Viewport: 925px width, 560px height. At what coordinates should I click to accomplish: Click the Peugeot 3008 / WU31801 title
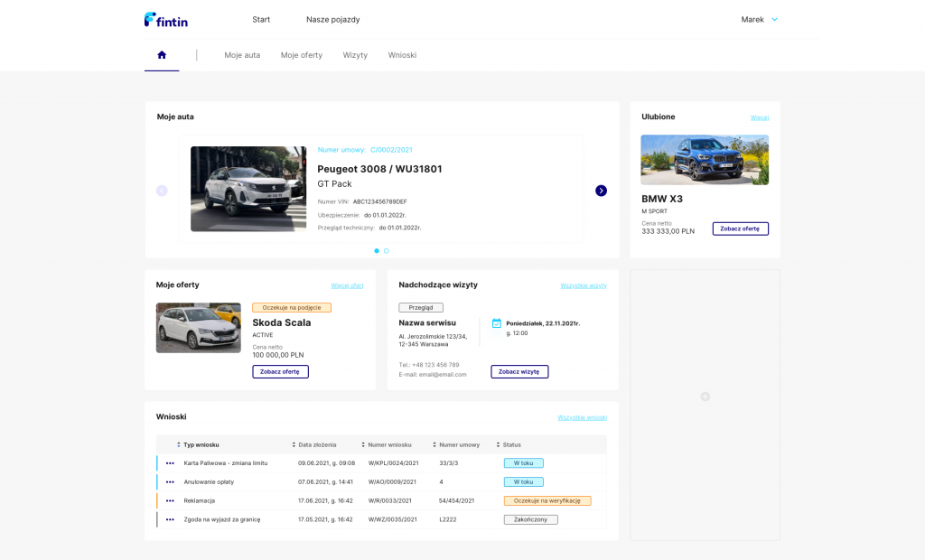tap(379, 169)
